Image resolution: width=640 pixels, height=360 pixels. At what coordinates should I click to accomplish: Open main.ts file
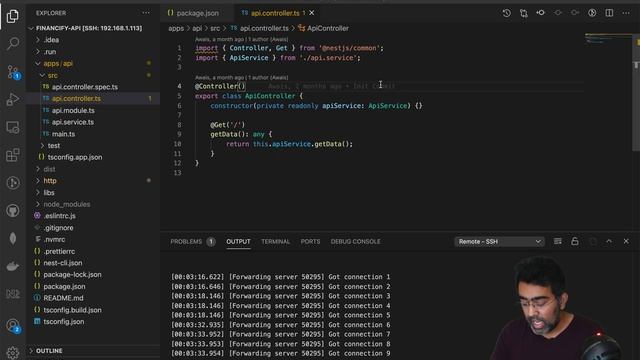pyautogui.click(x=63, y=134)
